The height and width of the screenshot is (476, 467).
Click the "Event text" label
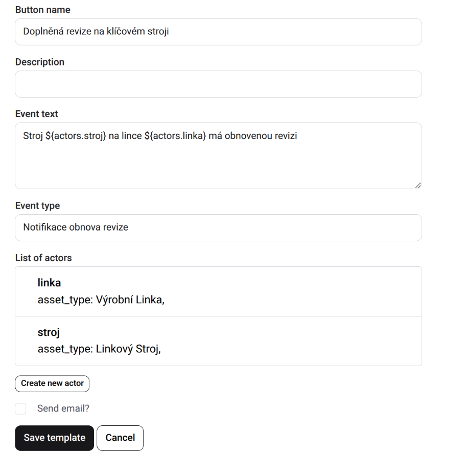click(37, 114)
